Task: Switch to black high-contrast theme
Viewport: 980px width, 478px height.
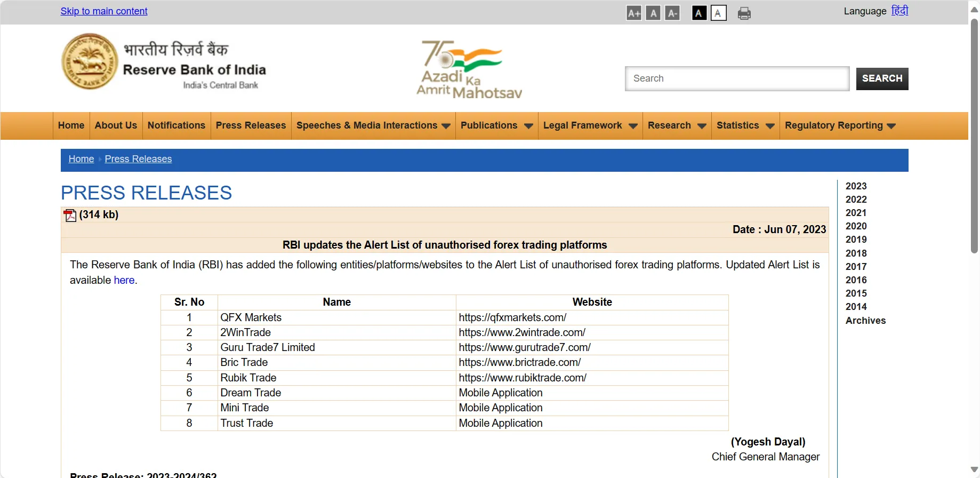Action: click(699, 13)
